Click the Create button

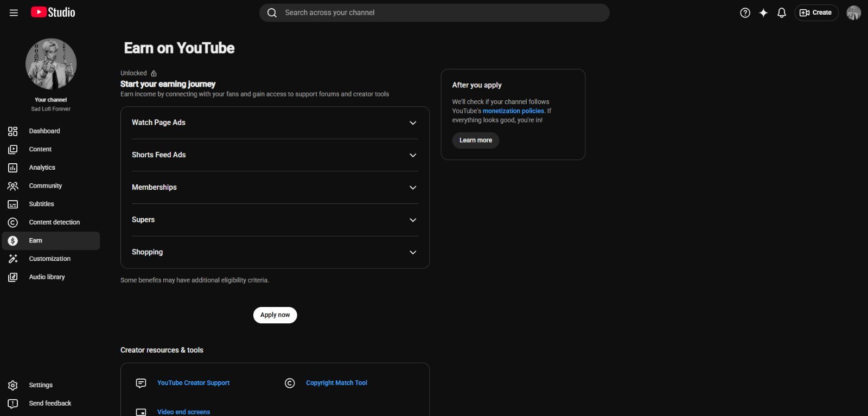coord(816,12)
